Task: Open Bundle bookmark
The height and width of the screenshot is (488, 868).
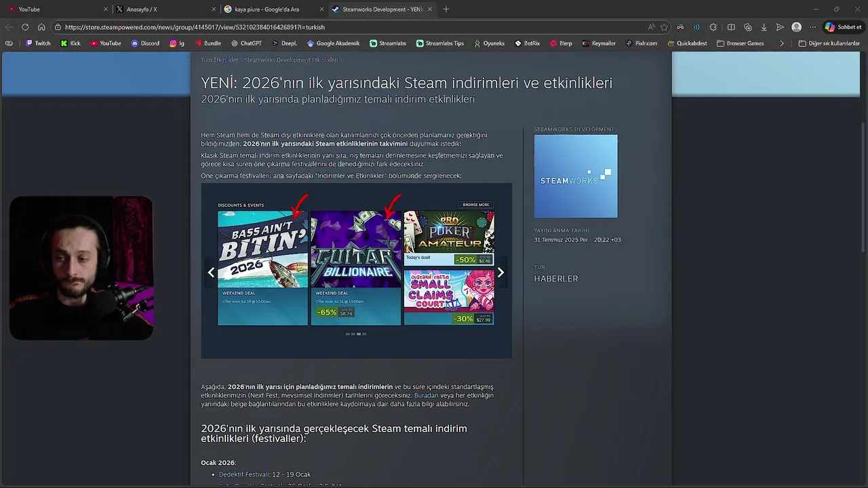Action: (208, 43)
